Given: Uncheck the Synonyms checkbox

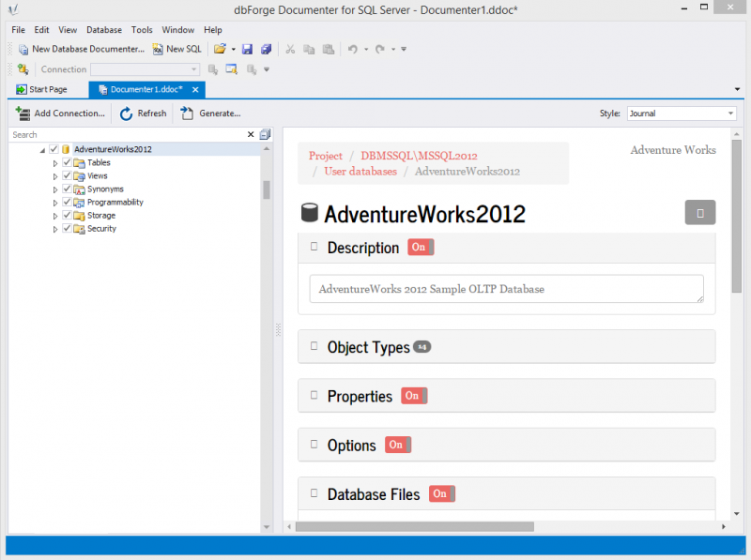Looking at the screenshot, I should pos(67,189).
